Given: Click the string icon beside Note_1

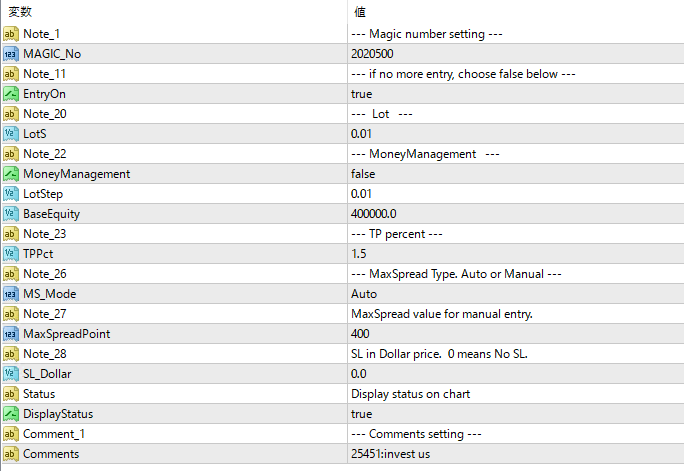Looking at the screenshot, I should pos(11,33).
